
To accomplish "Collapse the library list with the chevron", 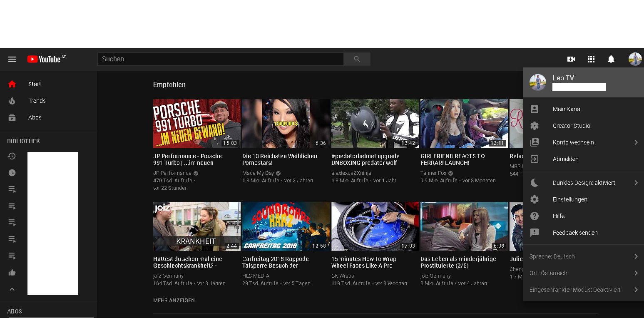I will coord(12,289).
